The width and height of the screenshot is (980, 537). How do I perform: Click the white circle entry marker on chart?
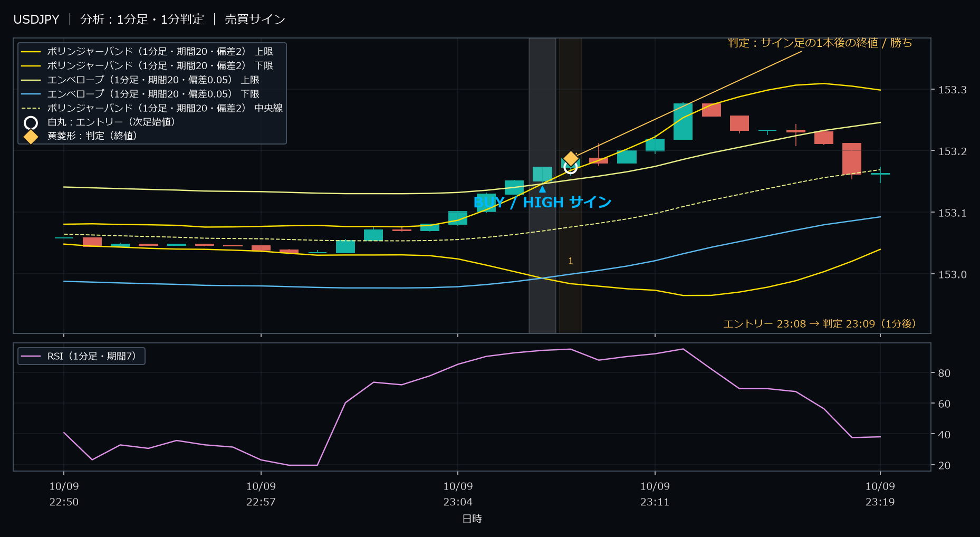tap(570, 167)
